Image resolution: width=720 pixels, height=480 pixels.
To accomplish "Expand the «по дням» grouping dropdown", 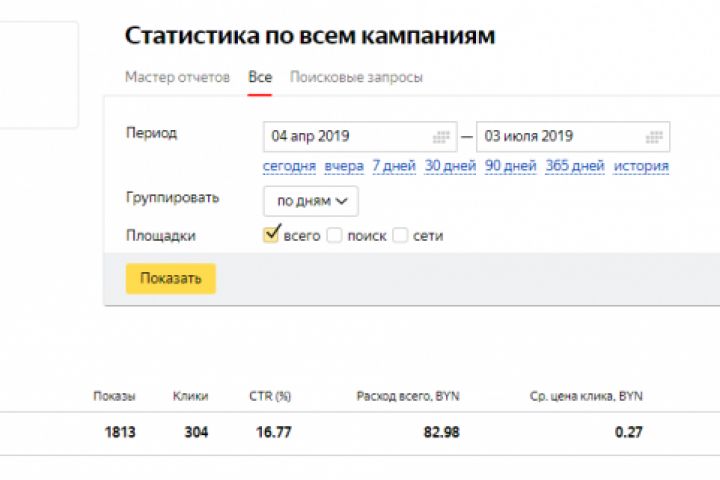I will (x=311, y=201).
